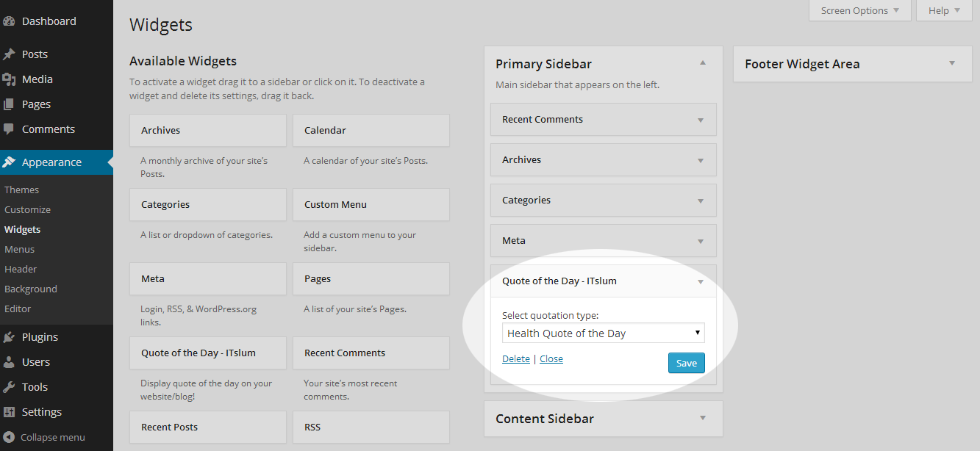
Task: Open the quotation type dropdown
Action: (603, 333)
